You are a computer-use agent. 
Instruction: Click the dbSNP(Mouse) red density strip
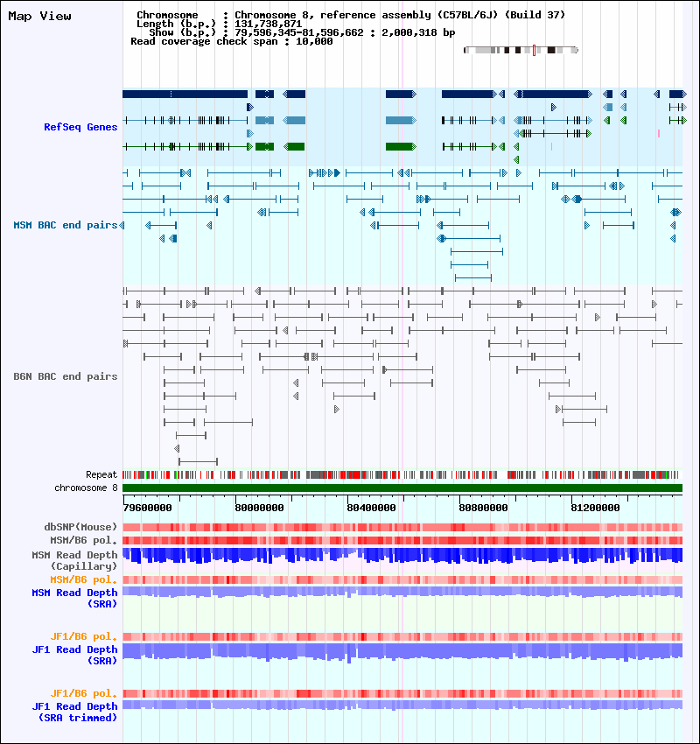click(402, 527)
